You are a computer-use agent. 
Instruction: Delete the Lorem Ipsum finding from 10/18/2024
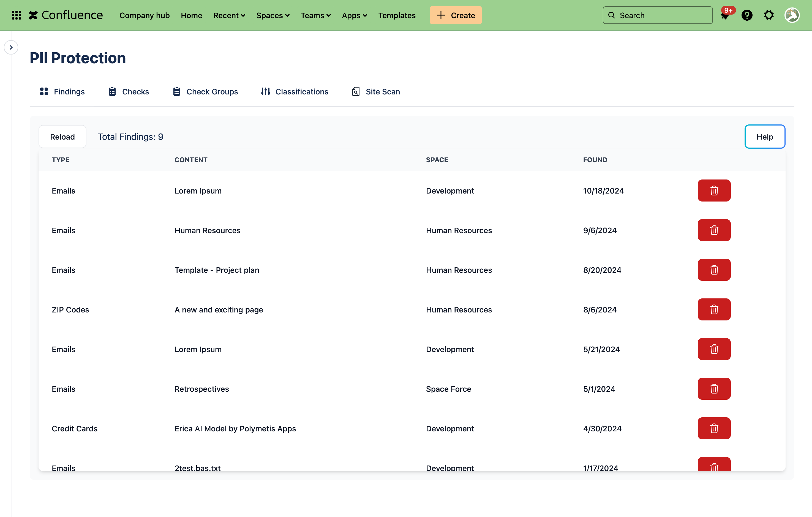(x=714, y=191)
